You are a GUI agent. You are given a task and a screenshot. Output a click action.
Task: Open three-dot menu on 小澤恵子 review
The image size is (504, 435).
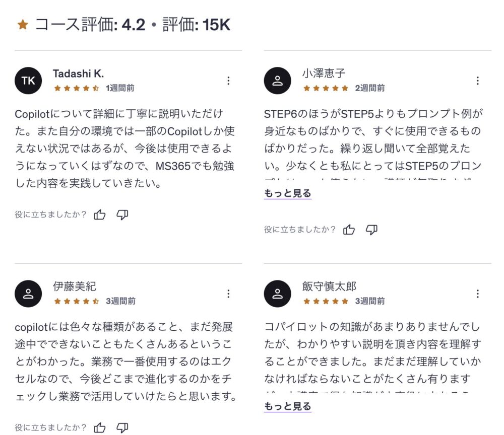(x=478, y=81)
